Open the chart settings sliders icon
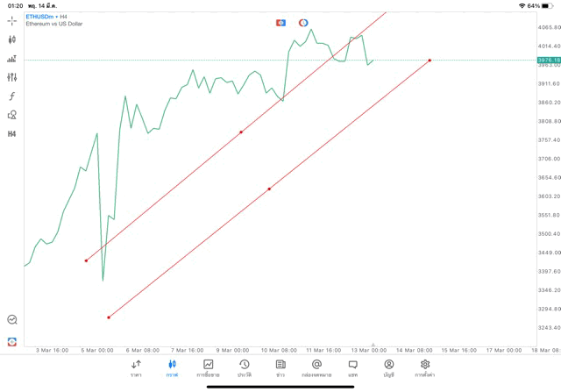Image resolution: width=561 pixels, height=392 pixels. point(12,77)
